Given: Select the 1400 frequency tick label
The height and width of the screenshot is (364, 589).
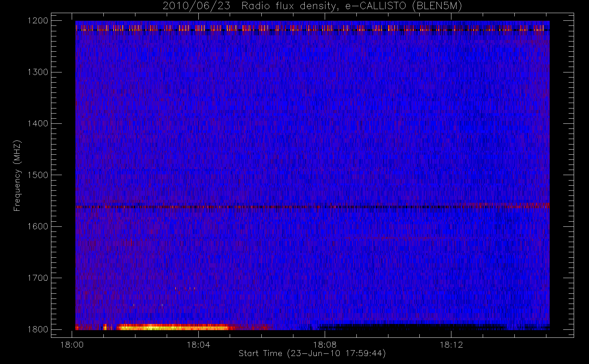Looking at the screenshot, I should [38, 123].
